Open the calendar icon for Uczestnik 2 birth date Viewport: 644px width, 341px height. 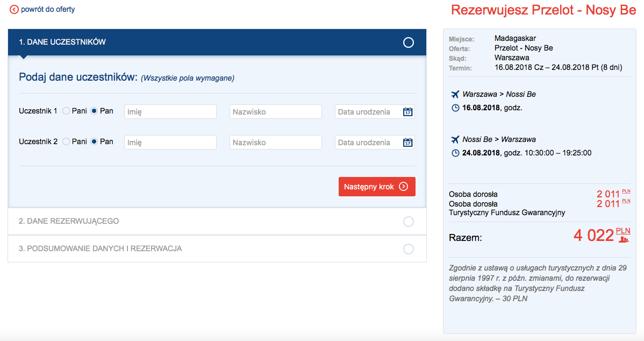tap(407, 143)
